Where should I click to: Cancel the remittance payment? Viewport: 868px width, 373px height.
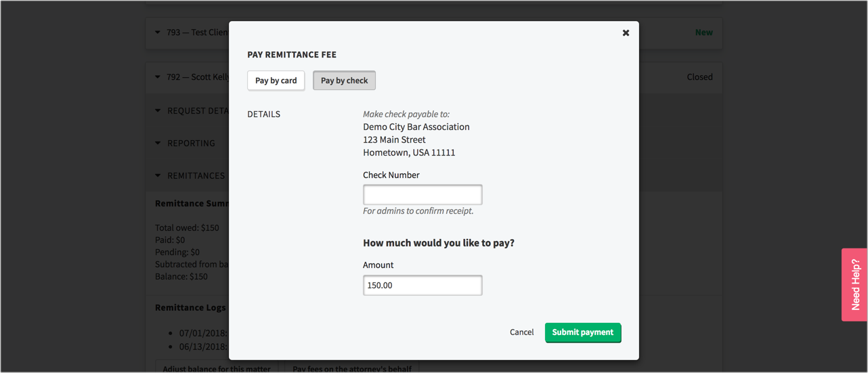tap(521, 332)
